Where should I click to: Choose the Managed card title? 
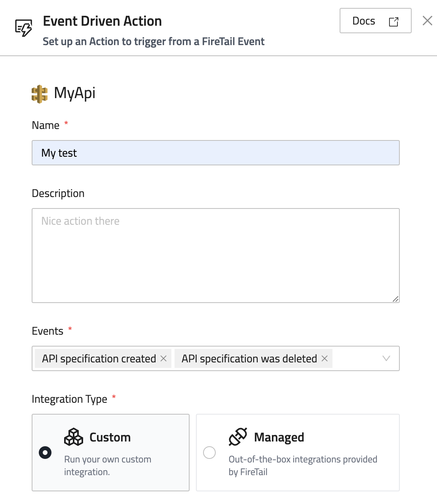click(279, 437)
